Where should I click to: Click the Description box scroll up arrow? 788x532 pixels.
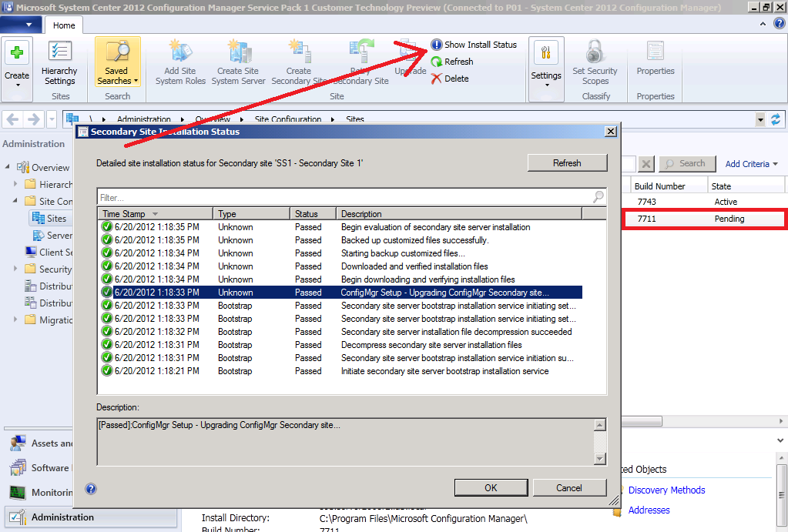point(599,426)
